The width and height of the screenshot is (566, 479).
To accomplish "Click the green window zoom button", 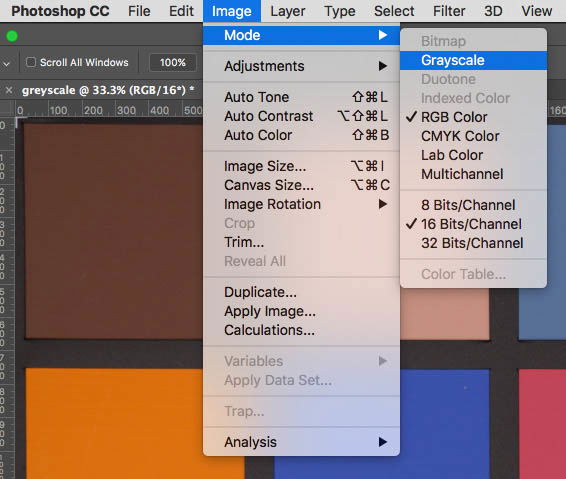I will pos(12,36).
